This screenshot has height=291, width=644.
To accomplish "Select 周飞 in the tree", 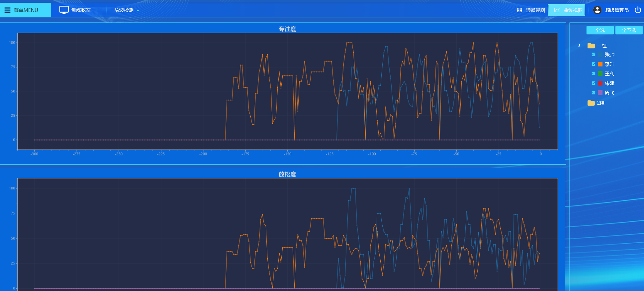I will click(609, 93).
